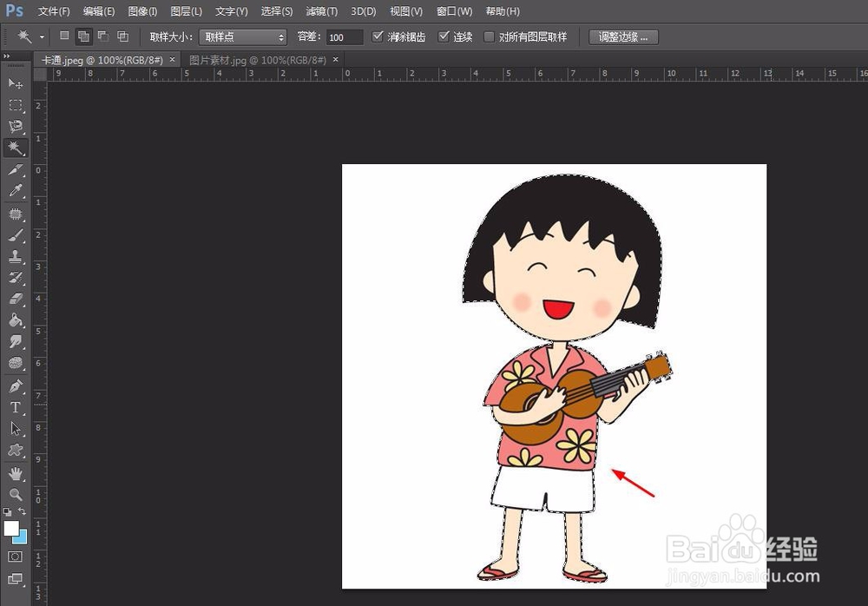Open the 视图(V) menu
Screen dimensions: 868x606
[x=405, y=11]
